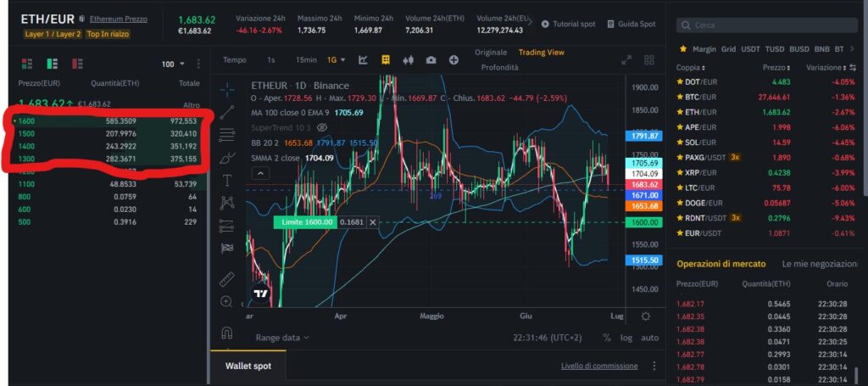Select the brush drawing tool
The image size is (868, 386).
pos(227,158)
